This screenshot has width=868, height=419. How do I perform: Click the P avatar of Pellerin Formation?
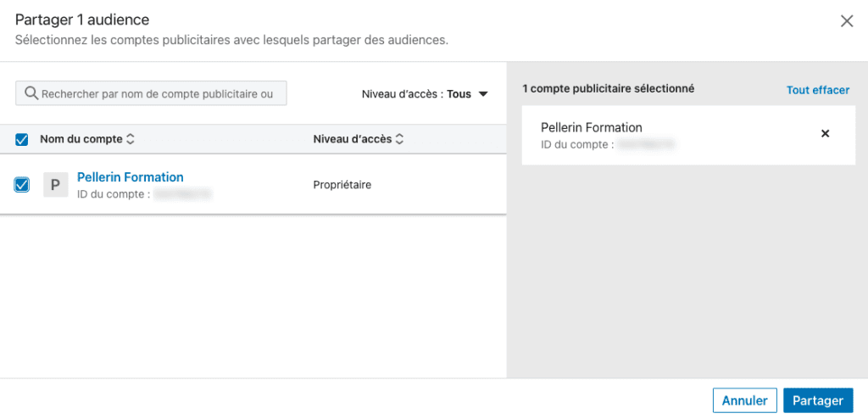(x=56, y=186)
